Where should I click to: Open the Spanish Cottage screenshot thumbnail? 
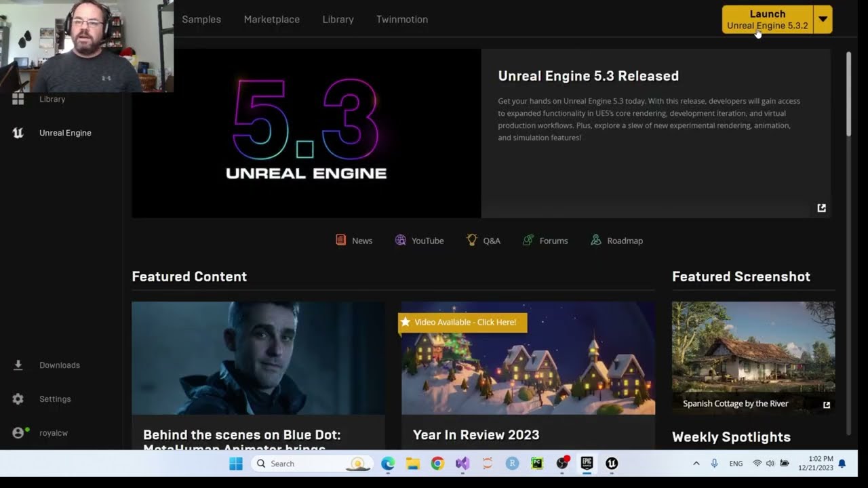pyautogui.click(x=753, y=358)
